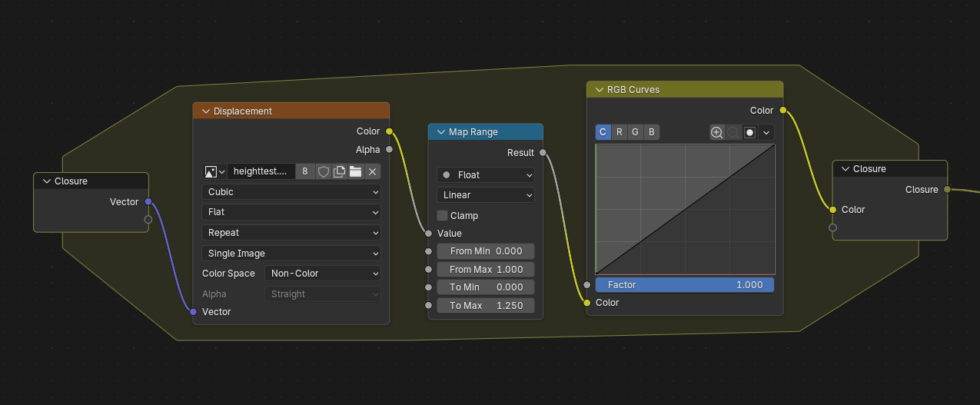The width and height of the screenshot is (980, 405).
Task: Click the Color input socket on Closure node
Action: click(832, 209)
